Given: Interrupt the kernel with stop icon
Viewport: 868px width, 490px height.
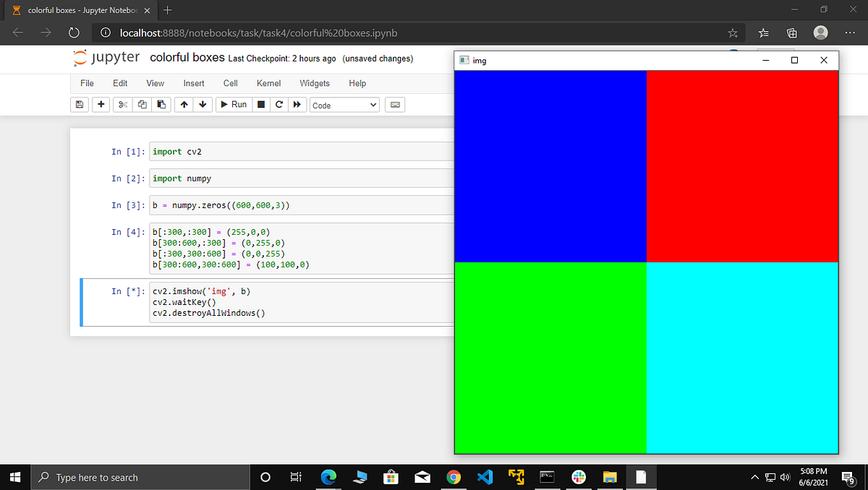Looking at the screenshot, I should (260, 104).
